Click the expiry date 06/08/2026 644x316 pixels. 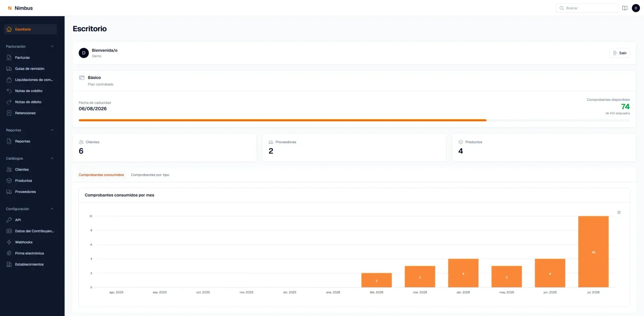(x=93, y=109)
